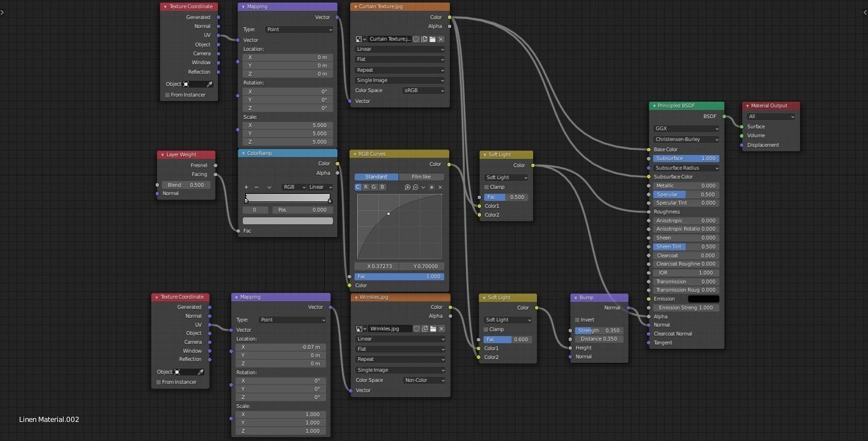Unlink image X icon on Wrinkles.jpg node
The height and width of the screenshot is (441, 868).
[x=441, y=329]
